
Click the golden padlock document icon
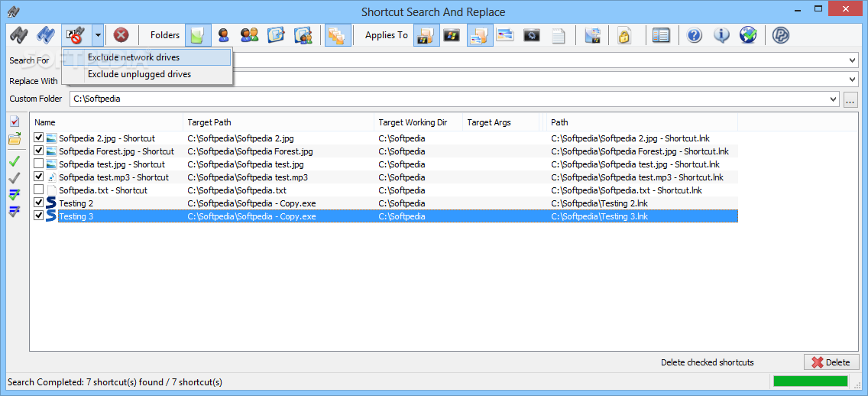click(x=624, y=35)
